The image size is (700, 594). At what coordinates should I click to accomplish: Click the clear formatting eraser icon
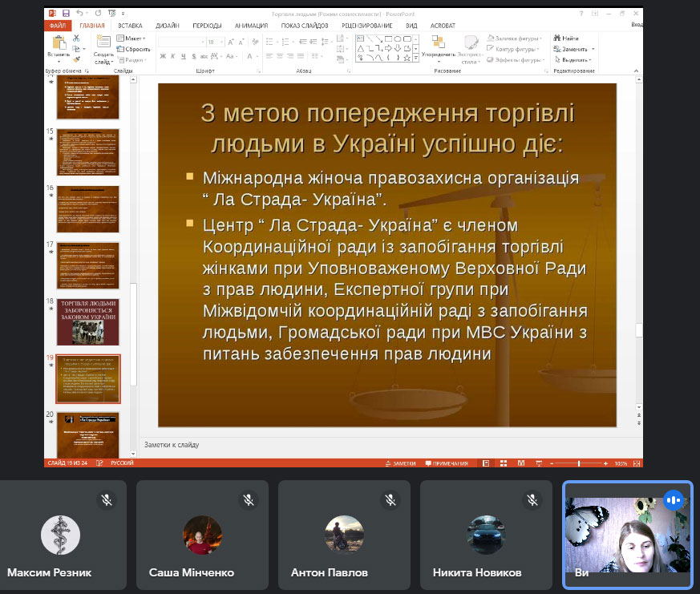(255, 42)
